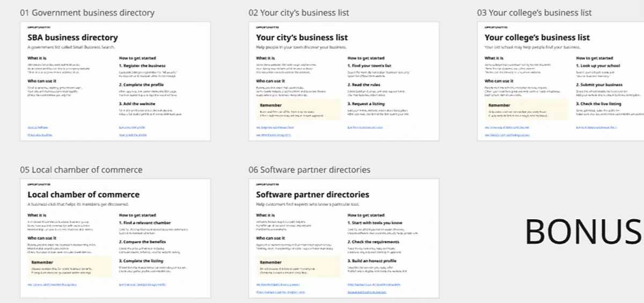The width and height of the screenshot is (644, 303).
Task: Click '3. Request a listing' step
Action: [368, 104]
